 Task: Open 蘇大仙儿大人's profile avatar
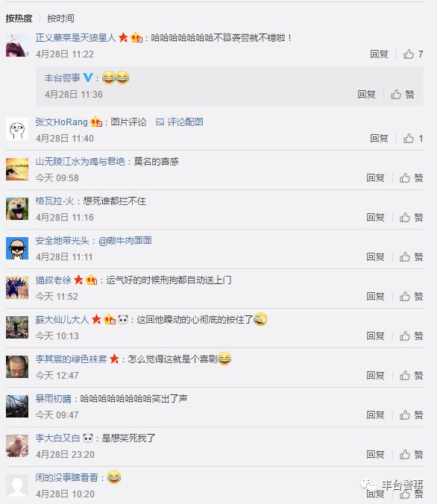click(17, 327)
